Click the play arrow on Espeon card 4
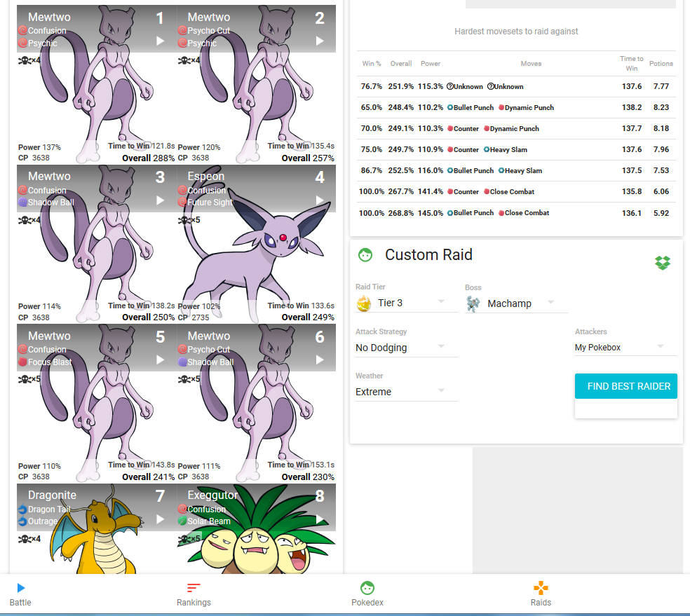This screenshot has height=616, width=690. [x=320, y=200]
